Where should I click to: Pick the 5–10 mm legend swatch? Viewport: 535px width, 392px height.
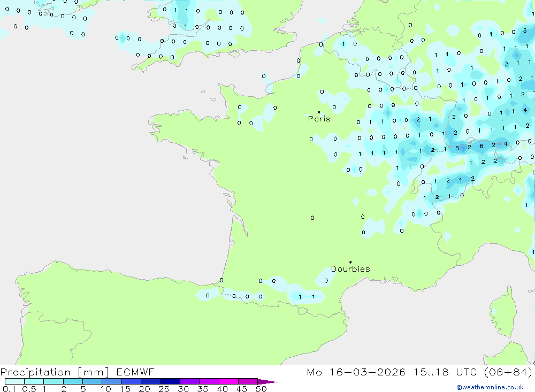[x=92, y=381]
